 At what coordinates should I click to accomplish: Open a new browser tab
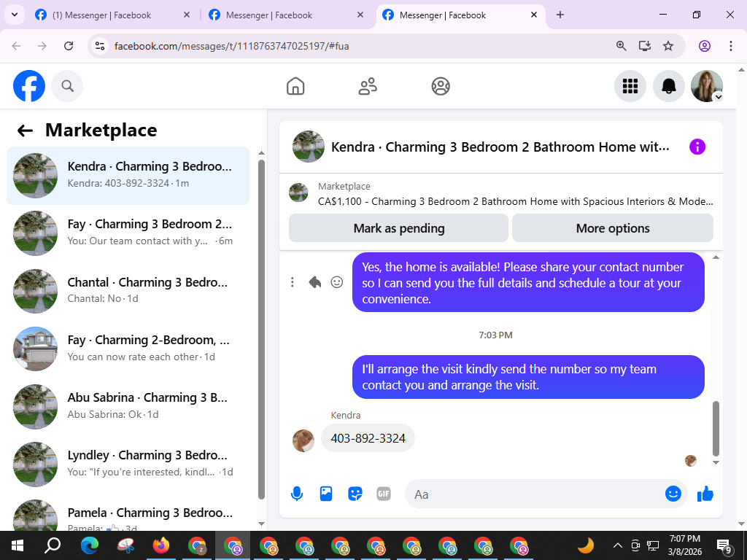tap(560, 15)
